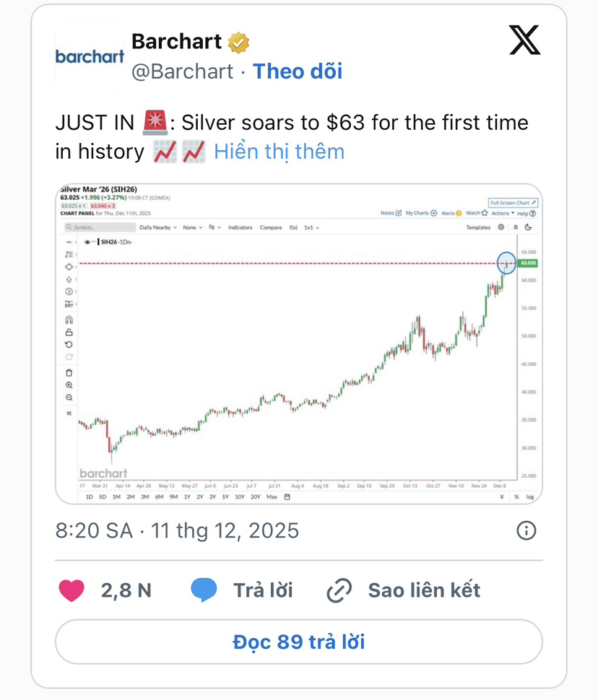The width and height of the screenshot is (598, 700).
Task: Select the 5Y time range tab
Action: coord(226,497)
